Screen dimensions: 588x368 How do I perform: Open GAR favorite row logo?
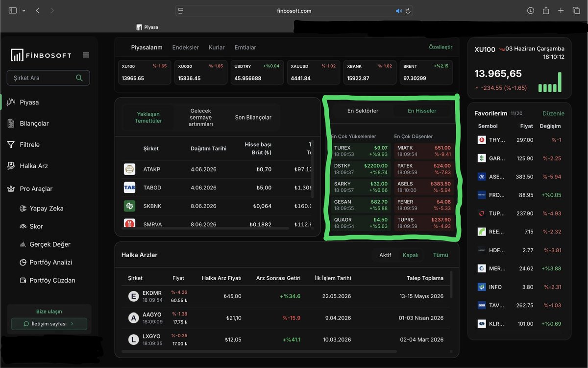point(482,158)
